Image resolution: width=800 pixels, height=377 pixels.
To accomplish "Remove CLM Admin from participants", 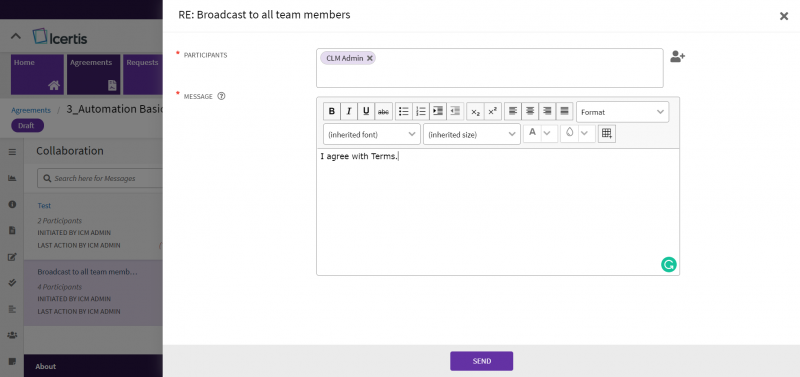I will (x=370, y=58).
